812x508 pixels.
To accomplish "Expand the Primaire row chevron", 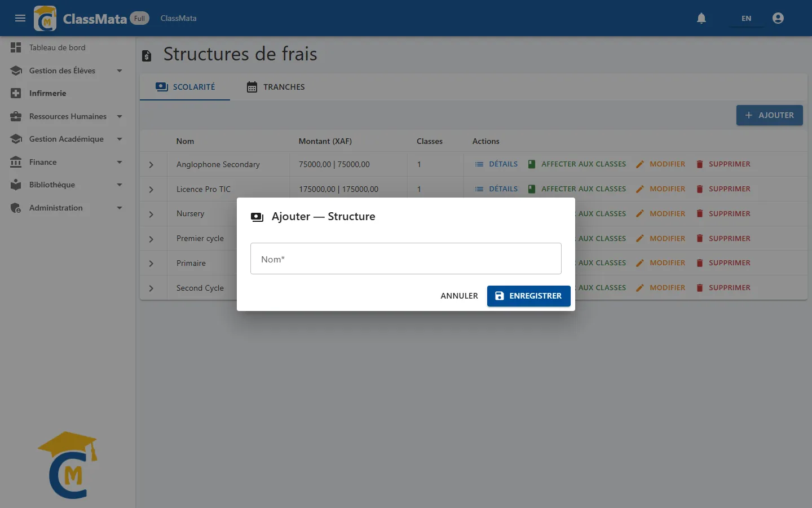I will tap(151, 264).
